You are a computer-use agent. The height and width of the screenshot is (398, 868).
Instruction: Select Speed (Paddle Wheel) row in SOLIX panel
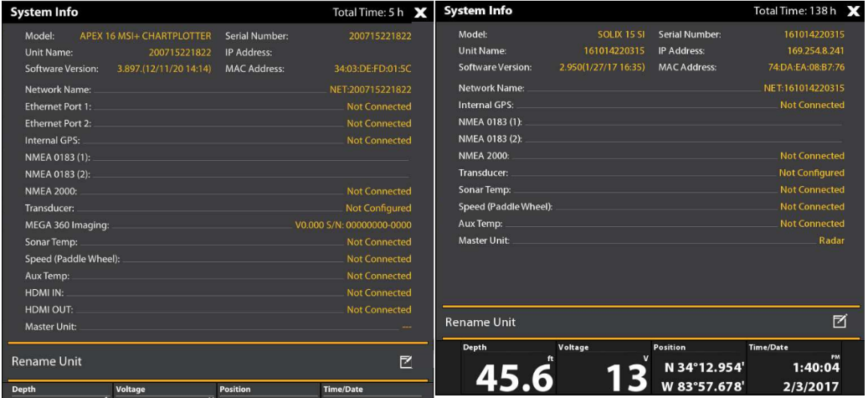(651, 207)
